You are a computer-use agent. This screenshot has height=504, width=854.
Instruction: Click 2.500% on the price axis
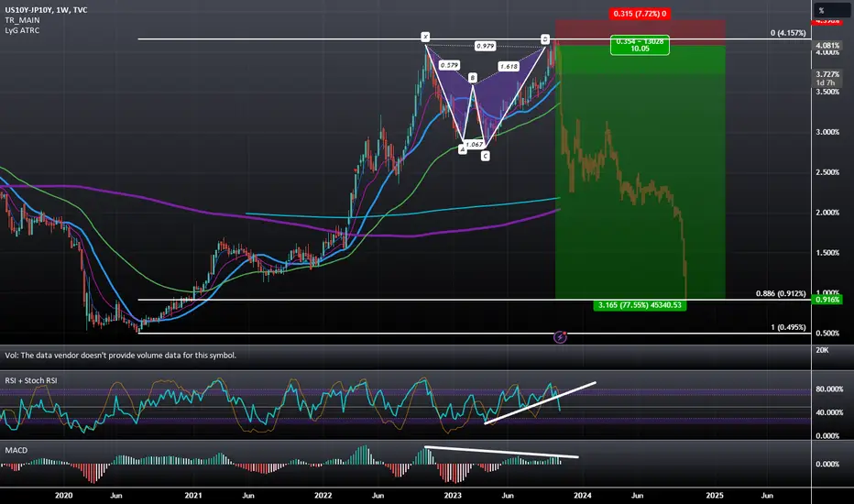(x=827, y=172)
